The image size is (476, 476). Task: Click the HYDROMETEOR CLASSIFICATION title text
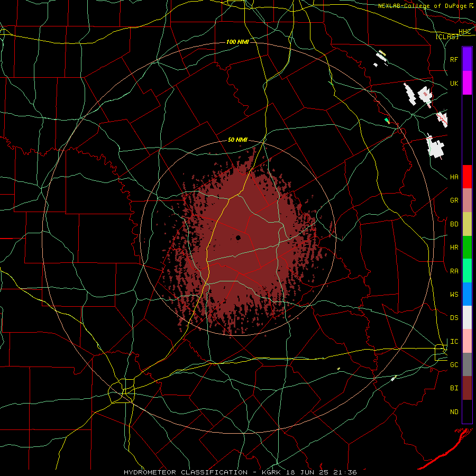coord(186,472)
